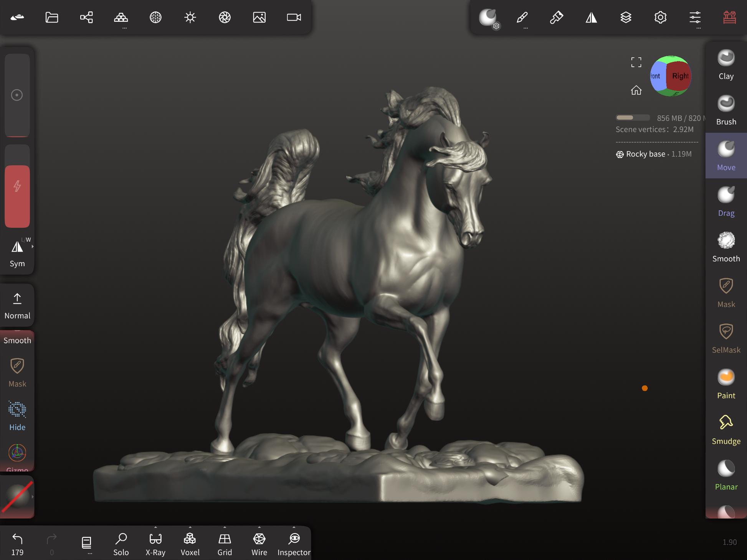The image size is (747, 560).
Task: Click the Solo button
Action: coord(121,544)
